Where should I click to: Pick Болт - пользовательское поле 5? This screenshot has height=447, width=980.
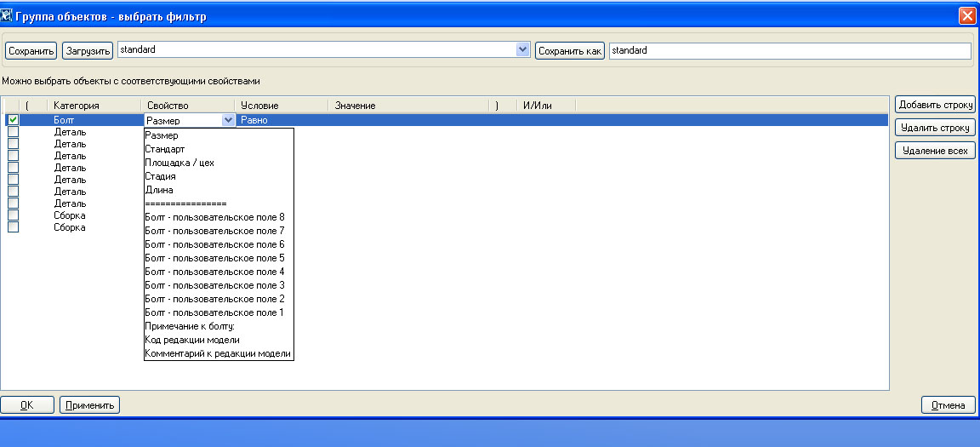tap(219, 258)
